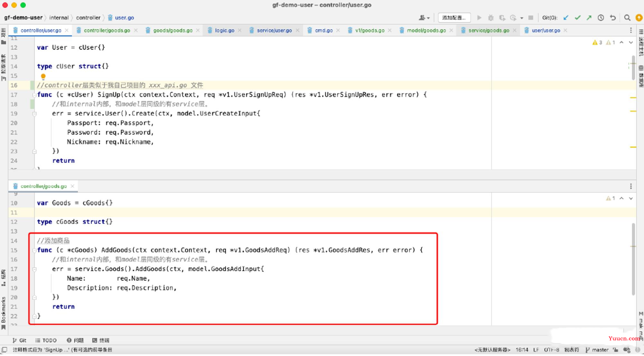Switch to controller/user.go tab
The width and height of the screenshot is (644, 356).
(x=41, y=30)
